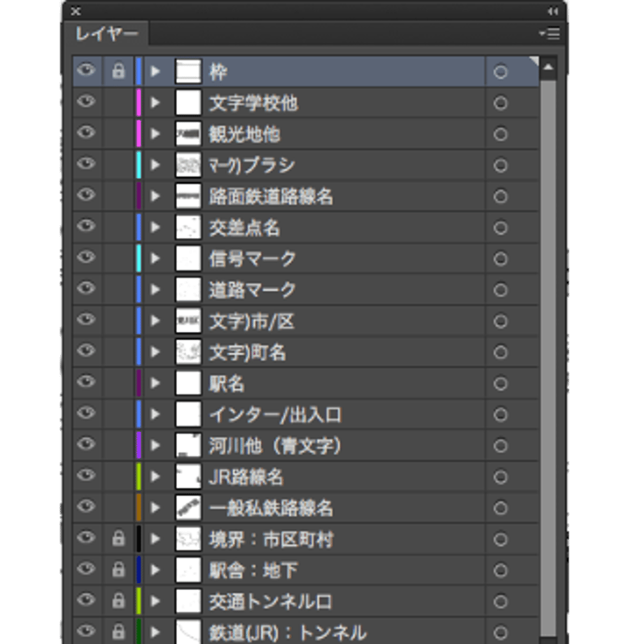Click the cyan color bar of ﾏｰｸ)ブラシ
This screenshot has height=644, width=644.
(139, 165)
